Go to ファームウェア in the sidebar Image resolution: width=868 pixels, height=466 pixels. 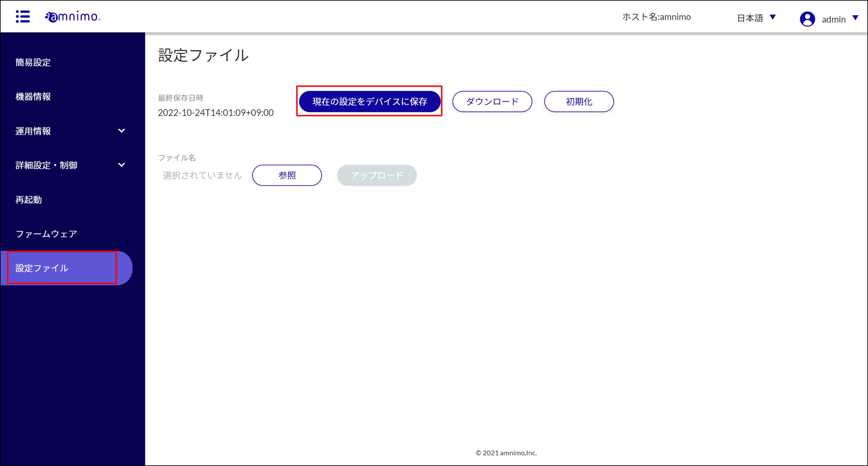(x=46, y=234)
